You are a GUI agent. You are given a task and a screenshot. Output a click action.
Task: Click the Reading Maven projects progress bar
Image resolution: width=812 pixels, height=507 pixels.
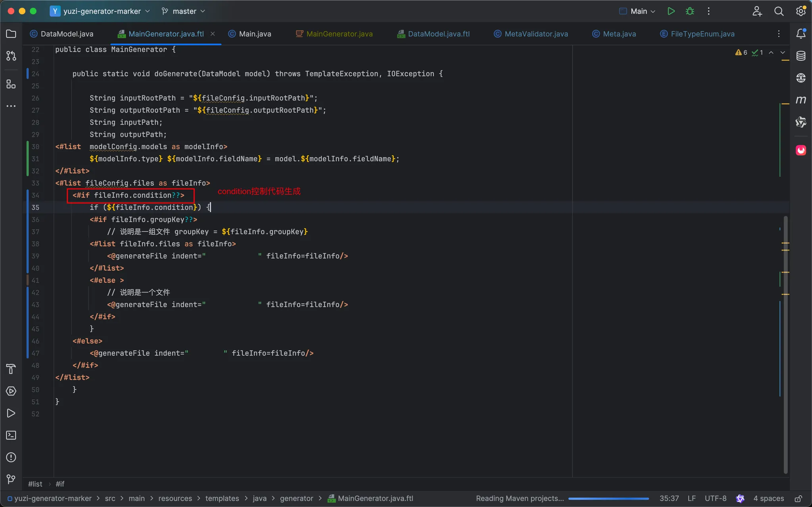(608, 498)
